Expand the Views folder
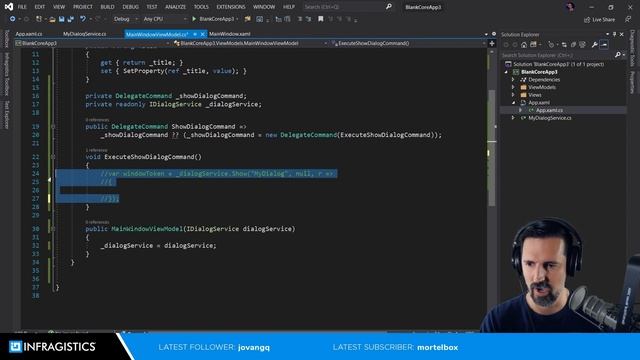This screenshot has height=360, width=640. tap(513, 95)
